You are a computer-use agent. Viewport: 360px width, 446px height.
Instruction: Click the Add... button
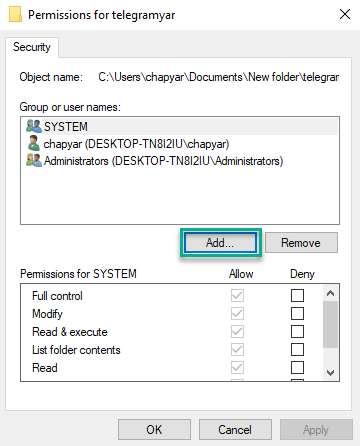pos(221,243)
